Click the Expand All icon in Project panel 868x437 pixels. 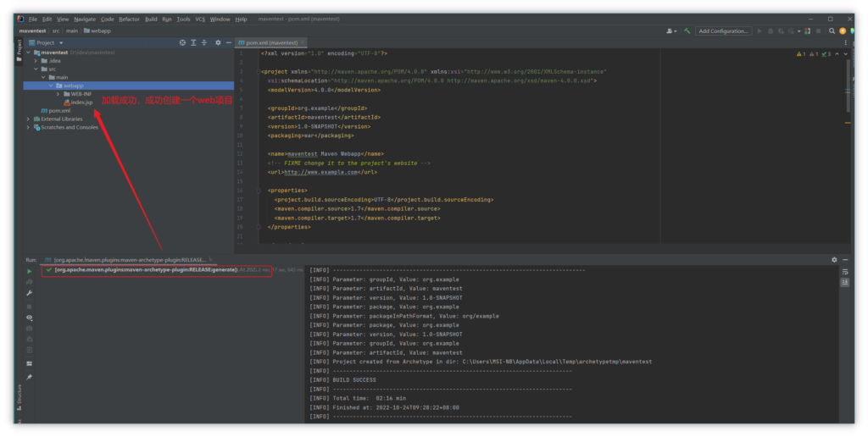point(193,42)
